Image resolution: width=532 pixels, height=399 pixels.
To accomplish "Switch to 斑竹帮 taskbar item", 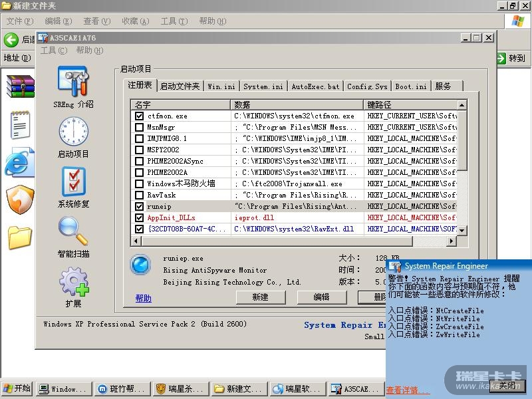I will (122, 389).
